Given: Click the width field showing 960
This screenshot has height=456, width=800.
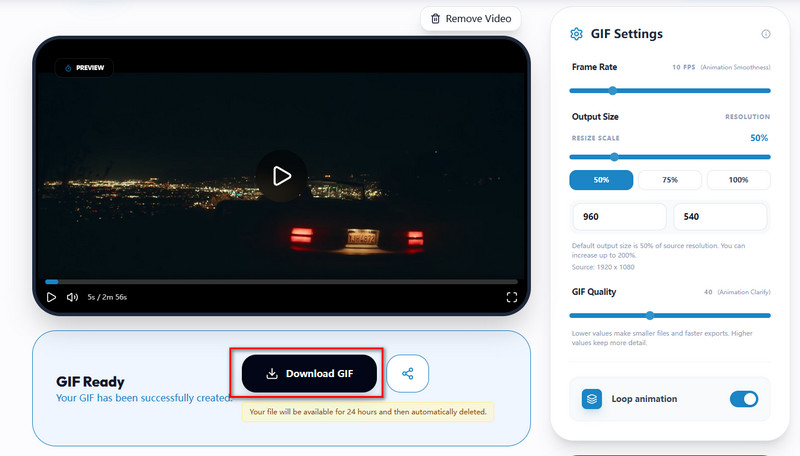Looking at the screenshot, I should tap(619, 217).
